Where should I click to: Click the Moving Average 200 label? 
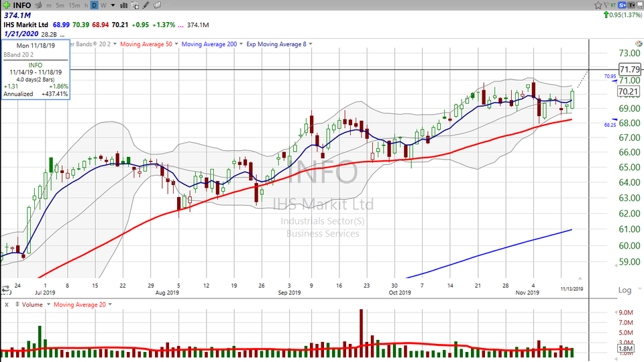pyautogui.click(x=209, y=44)
